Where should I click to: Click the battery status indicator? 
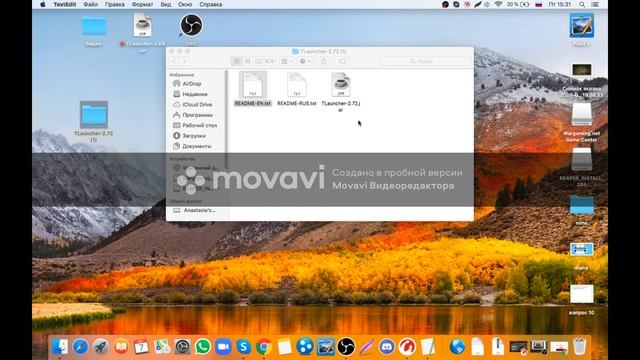click(x=518, y=4)
